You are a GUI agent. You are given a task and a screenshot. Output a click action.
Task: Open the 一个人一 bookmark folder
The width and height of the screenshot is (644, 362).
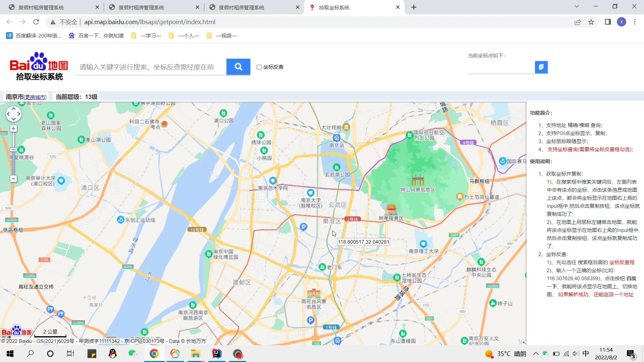pos(184,36)
